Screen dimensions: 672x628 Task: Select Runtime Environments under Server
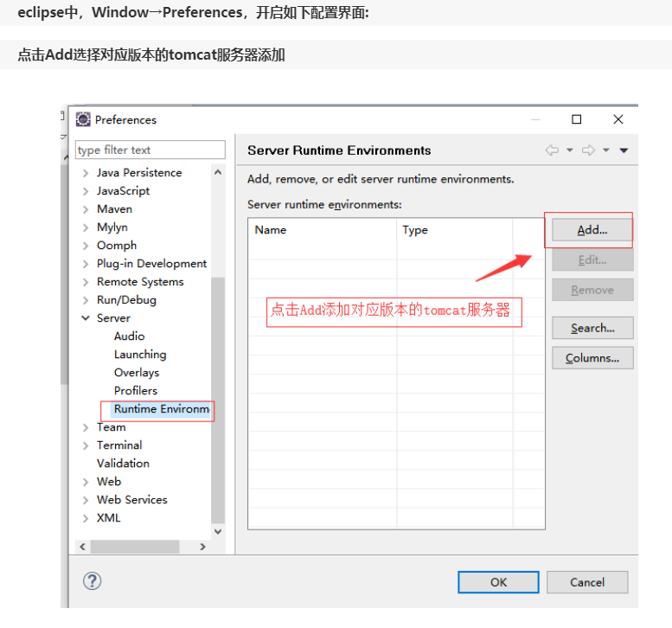(x=161, y=409)
